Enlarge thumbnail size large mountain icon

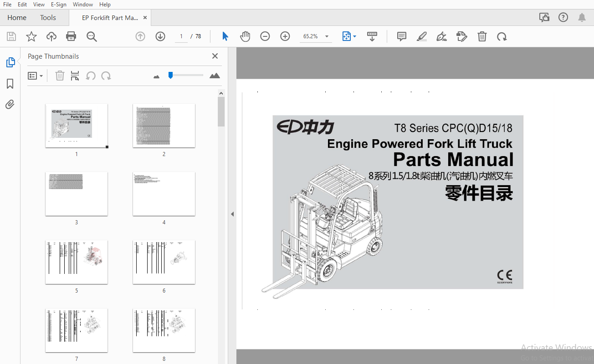[215, 76]
